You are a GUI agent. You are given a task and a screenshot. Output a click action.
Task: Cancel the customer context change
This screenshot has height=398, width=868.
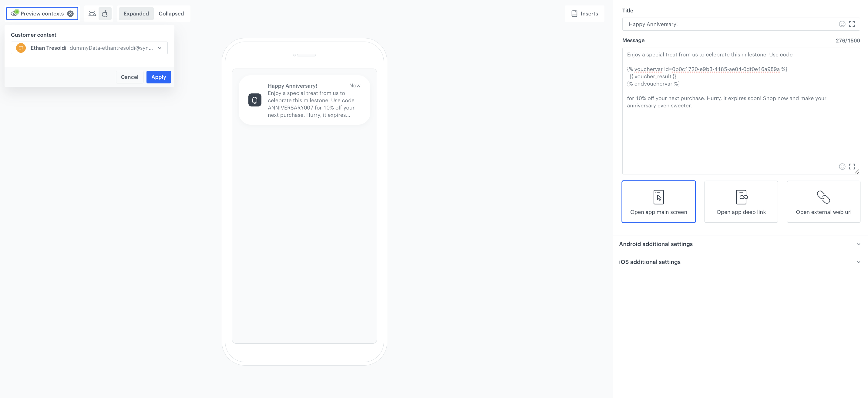130,77
